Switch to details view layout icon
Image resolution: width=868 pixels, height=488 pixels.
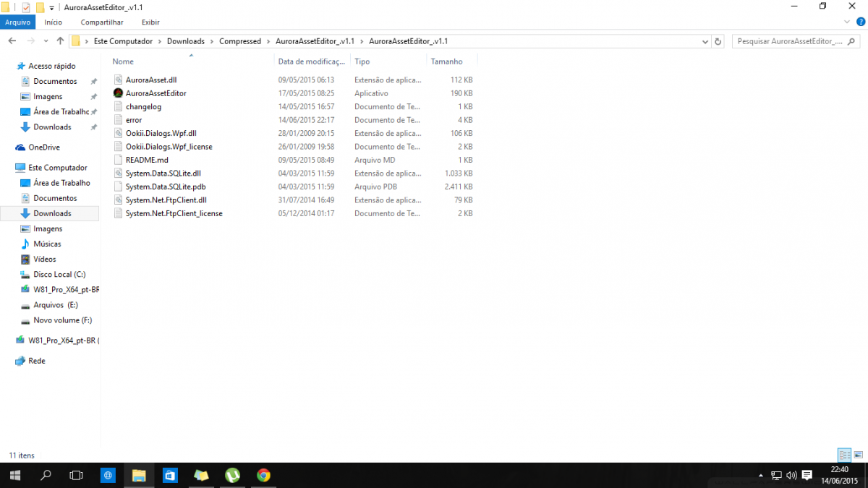click(x=844, y=455)
